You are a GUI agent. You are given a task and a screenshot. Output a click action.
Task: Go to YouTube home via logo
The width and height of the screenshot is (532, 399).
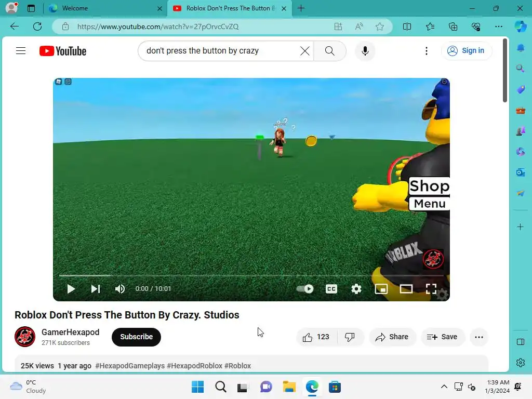[63, 51]
